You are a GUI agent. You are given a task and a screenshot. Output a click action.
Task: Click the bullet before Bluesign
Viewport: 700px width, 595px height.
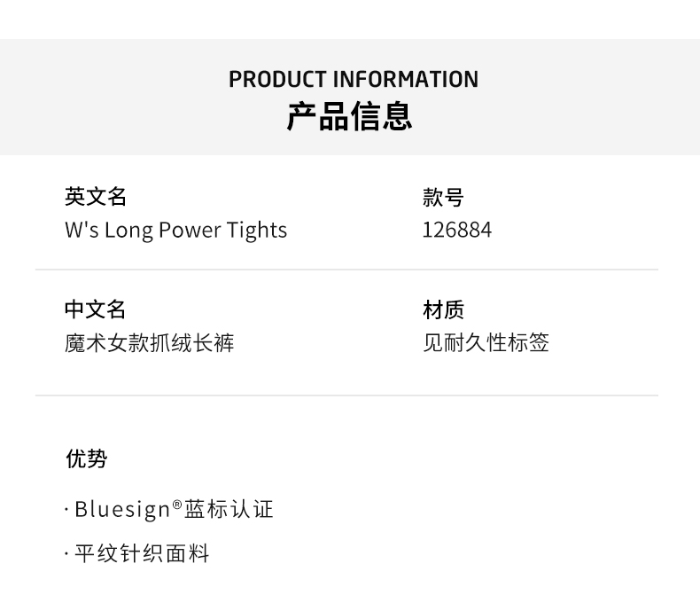66,510
